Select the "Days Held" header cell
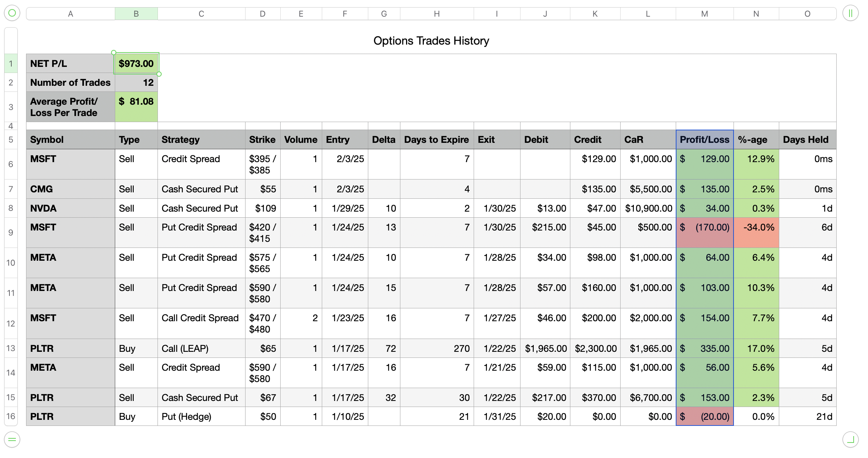868x458 pixels. pyautogui.click(x=808, y=139)
